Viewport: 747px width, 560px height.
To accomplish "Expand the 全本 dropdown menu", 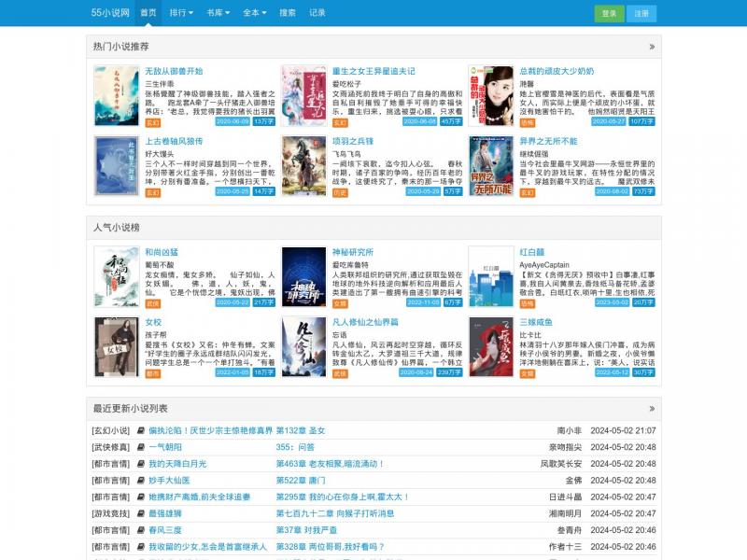I will pos(254,13).
